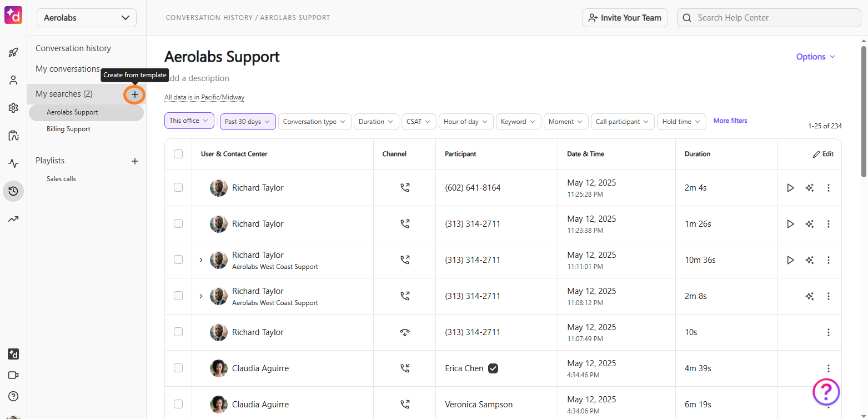Click the purple help bubble in the bottom-right corner
Screen dimensions: 868x419
click(x=826, y=392)
